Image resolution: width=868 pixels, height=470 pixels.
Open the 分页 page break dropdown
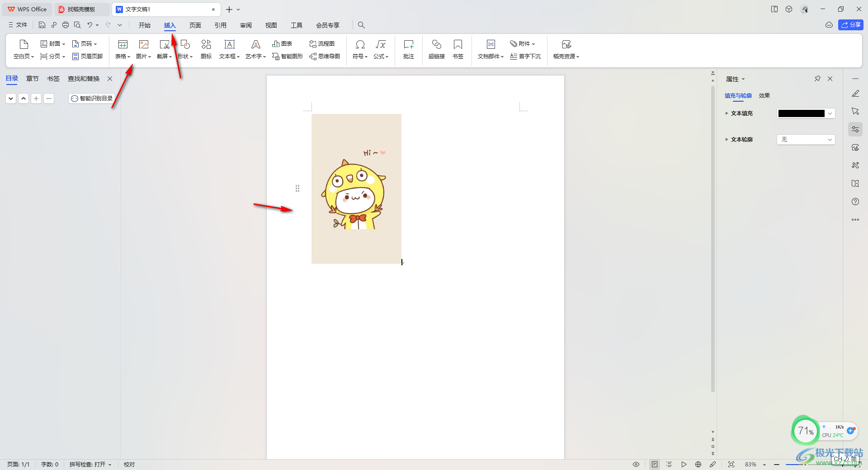(x=53, y=56)
